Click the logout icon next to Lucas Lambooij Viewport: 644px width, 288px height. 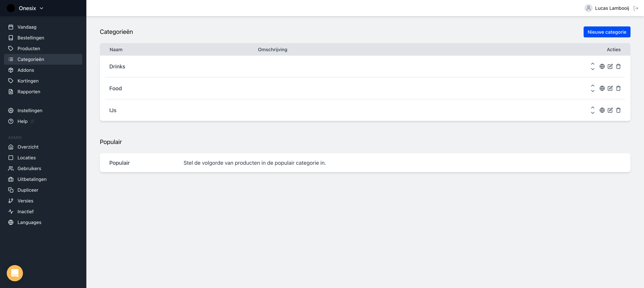[636, 8]
